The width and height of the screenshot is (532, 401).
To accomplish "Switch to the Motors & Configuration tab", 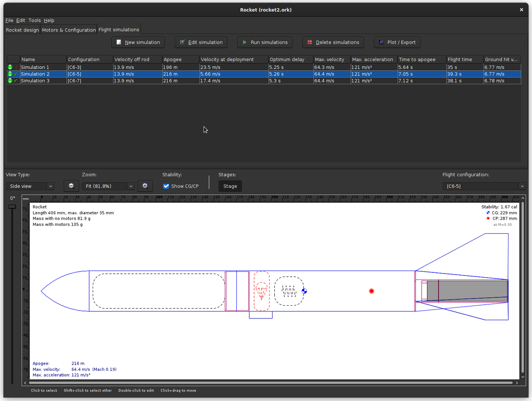I will [x=69, y=30].
